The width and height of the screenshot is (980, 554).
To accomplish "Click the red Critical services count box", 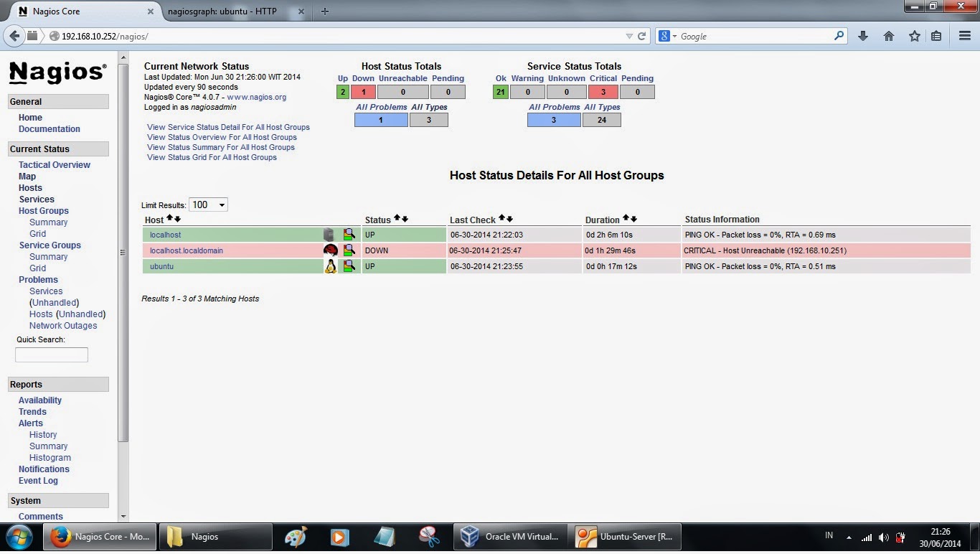I will 603,92.
